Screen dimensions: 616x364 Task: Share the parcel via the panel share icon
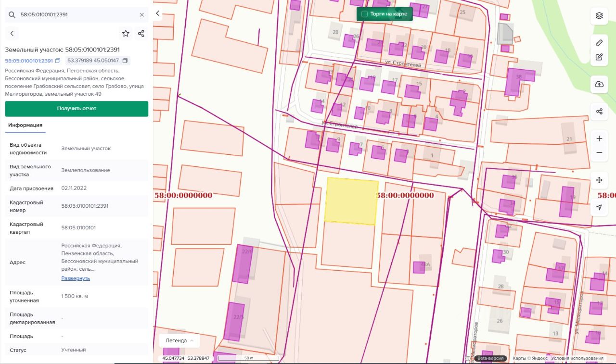pos(141,33)
